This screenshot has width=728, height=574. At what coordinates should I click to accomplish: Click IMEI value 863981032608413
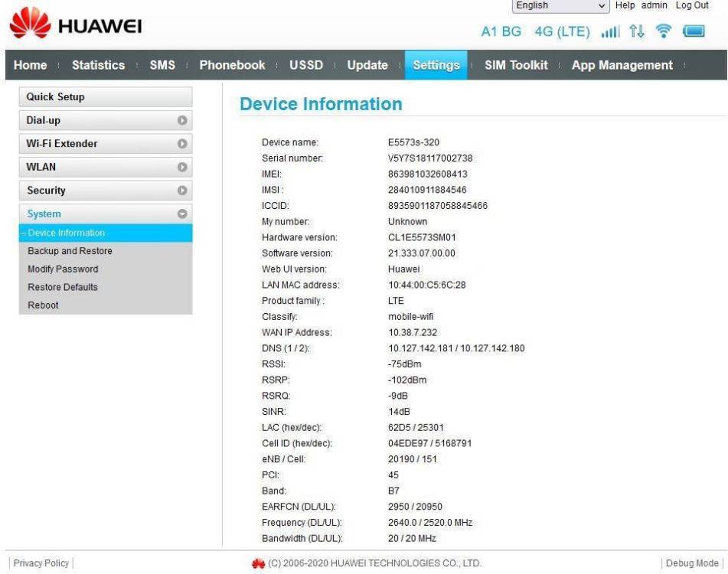[x=428, y=174]
